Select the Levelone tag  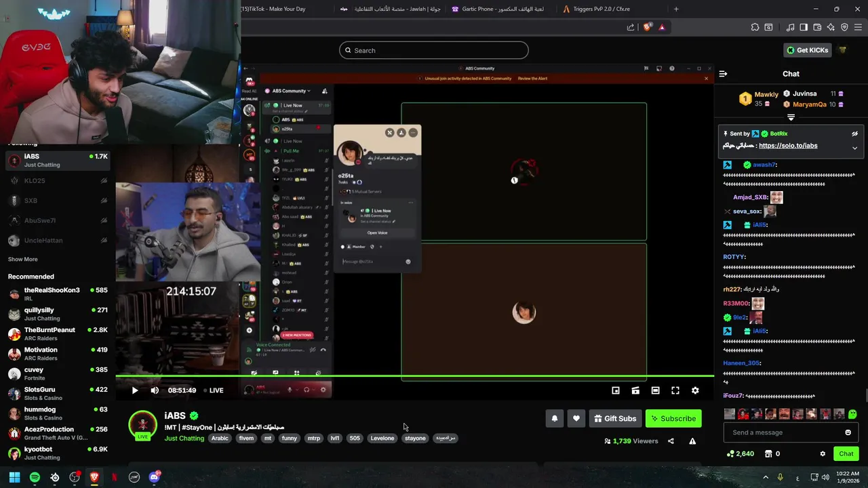click(382, 439)
